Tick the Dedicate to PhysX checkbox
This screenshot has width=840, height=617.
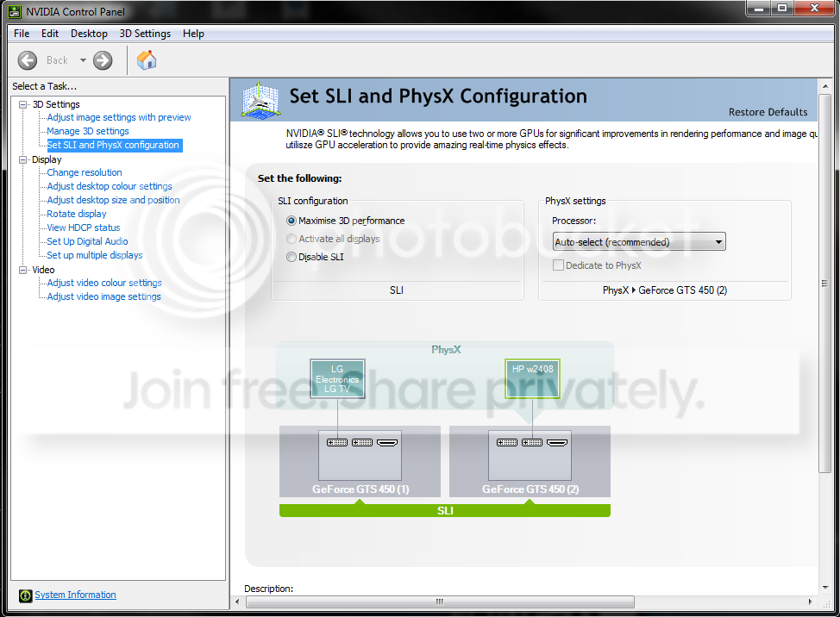point(558,265)
